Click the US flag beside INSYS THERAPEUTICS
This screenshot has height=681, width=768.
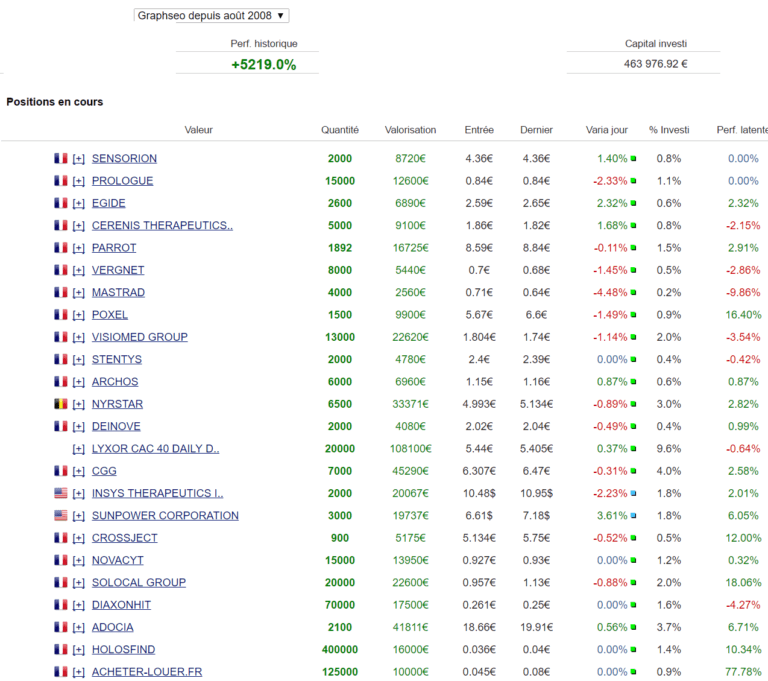tap(61, 493)
